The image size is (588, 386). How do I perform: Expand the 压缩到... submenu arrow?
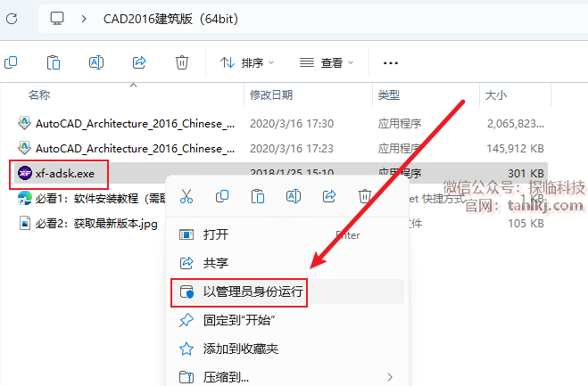(390, 376)
